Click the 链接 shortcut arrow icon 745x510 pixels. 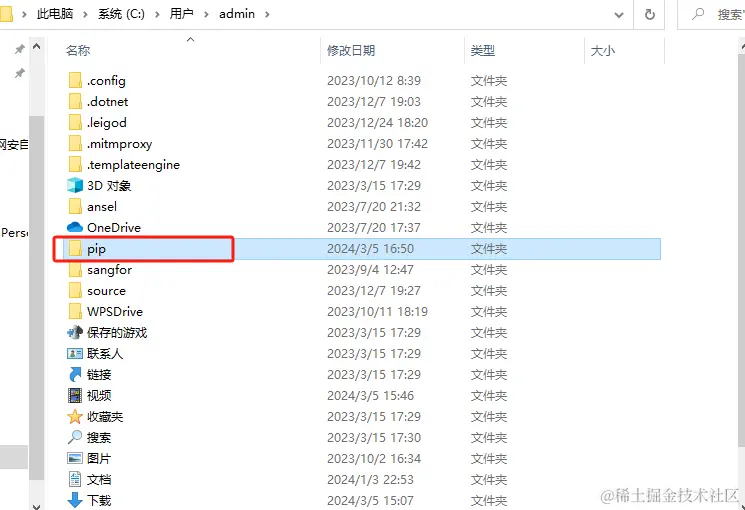[x=75, y=375]
